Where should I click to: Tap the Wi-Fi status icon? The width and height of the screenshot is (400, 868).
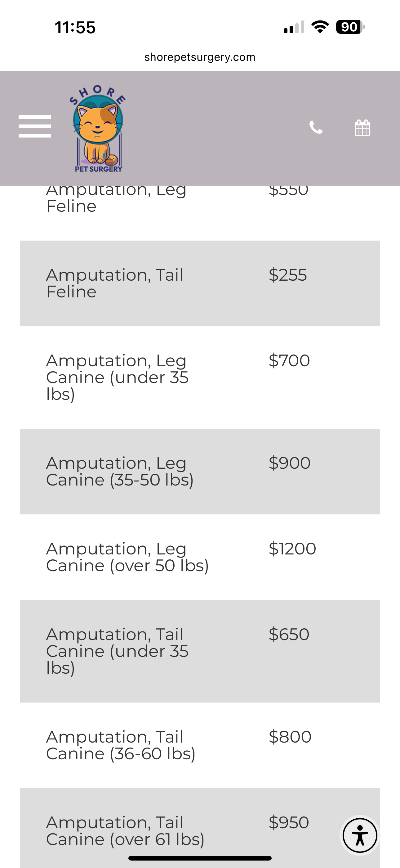[x=320, y=27]
